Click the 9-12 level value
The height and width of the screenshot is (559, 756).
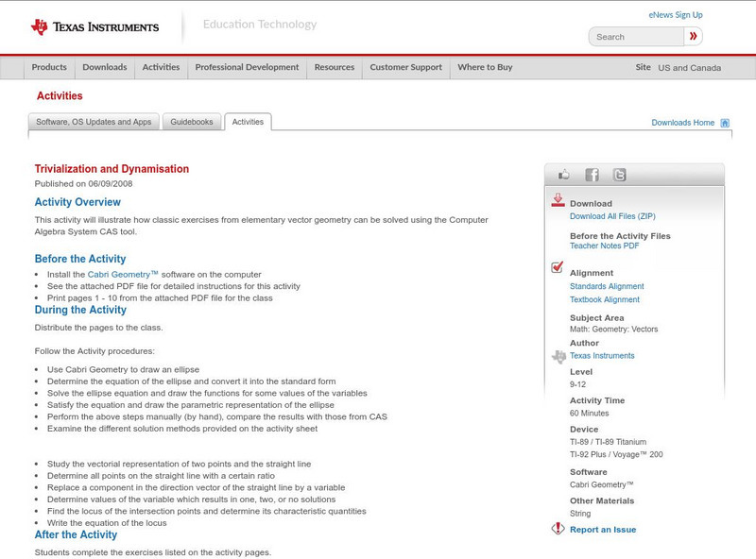click(x=577, y=384)
